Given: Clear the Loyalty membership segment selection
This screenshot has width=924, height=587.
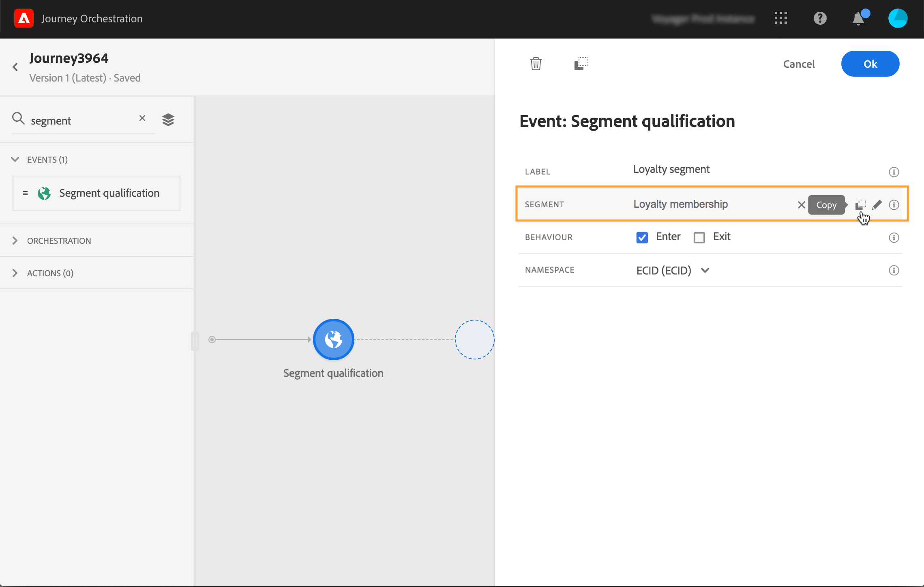Looking at the screenshot, I should pyautogui.click(x=801, y=205).
